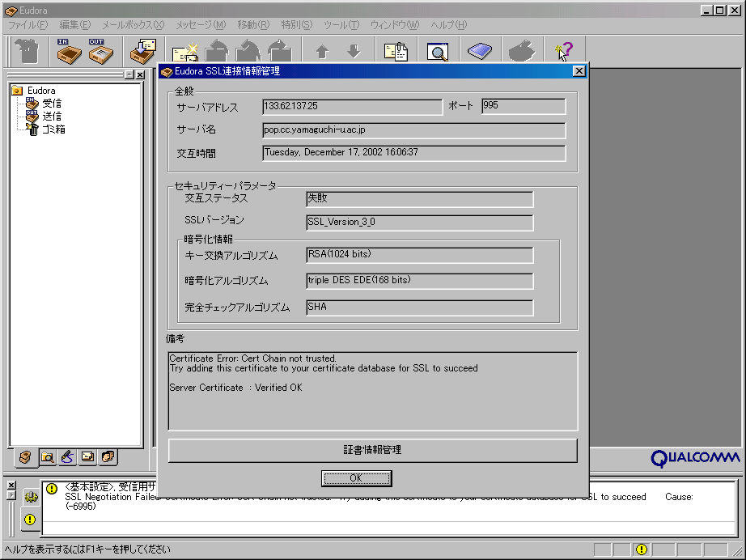Click the RSA(1024 bits) field
This screenshot has width=746, height=560.
point(420,255)
